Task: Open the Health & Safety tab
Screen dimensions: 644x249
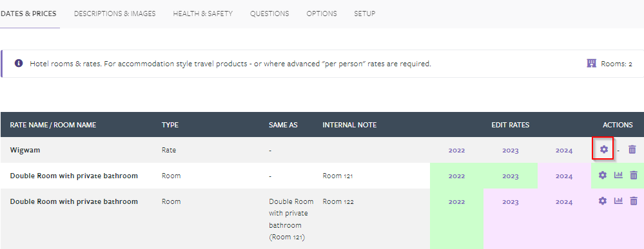Action: coord(203,14)
